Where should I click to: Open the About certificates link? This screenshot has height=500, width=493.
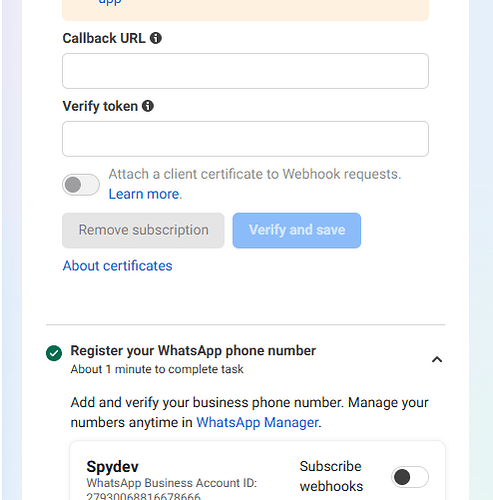click(118, 266)
